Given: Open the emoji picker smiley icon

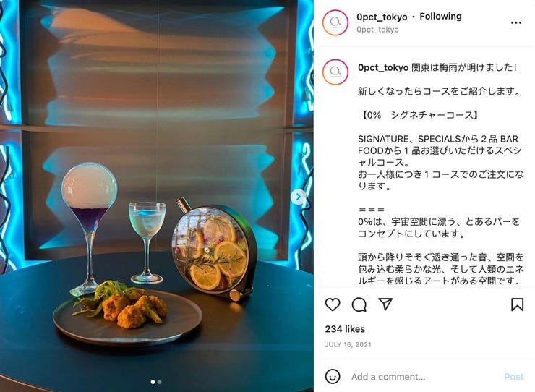Looking at the screenshot, I should [333, 376].
